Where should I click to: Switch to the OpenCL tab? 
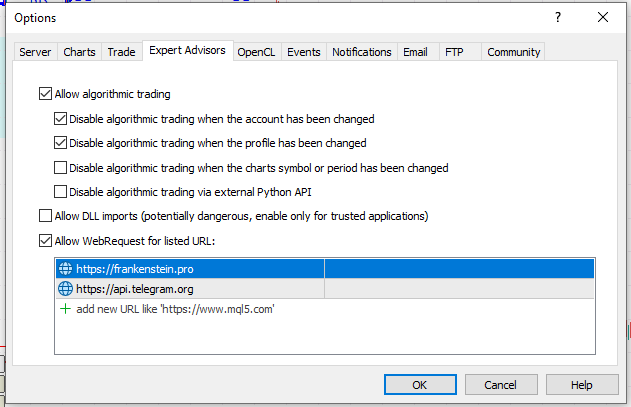click(256, 52)
